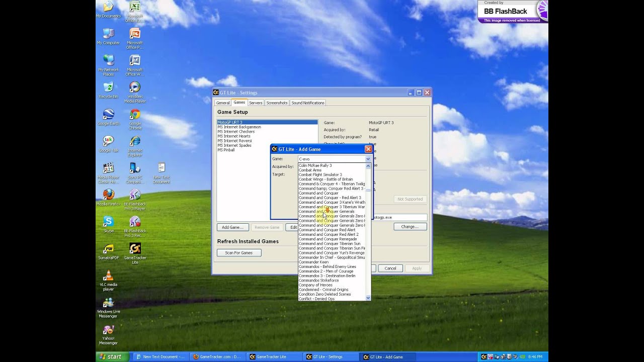Open Microsoft Office PowerPoint shortcut
The height and width of the screenshot is (362, 644).
135,39
